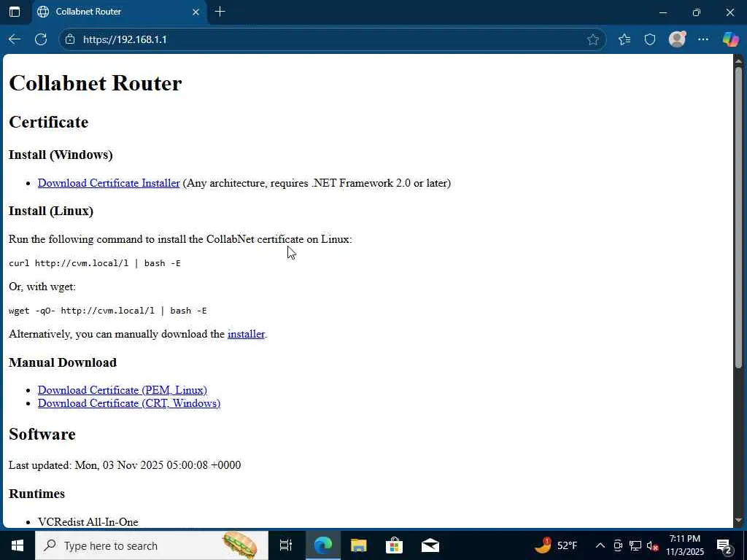Open Microsoft Store from the taskbar

(394, 545)
